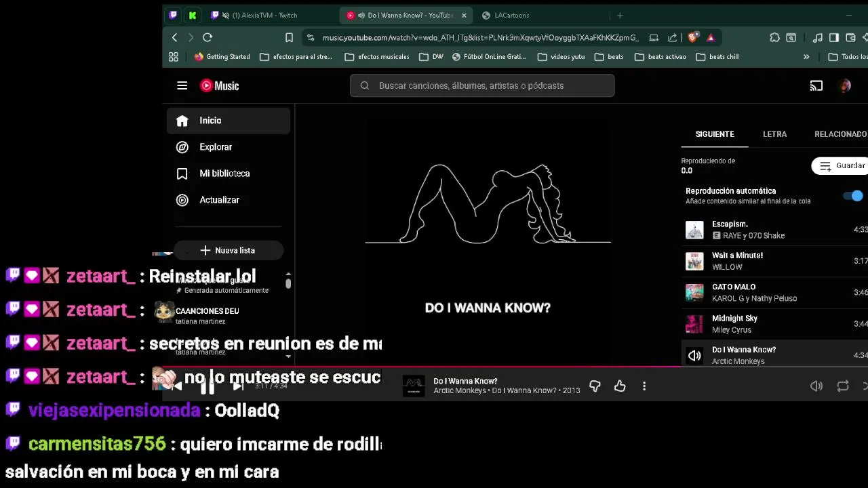Open the beats activao bookmark folder
Viewport: 868px width, 488px height.
[x=660, y=57]
